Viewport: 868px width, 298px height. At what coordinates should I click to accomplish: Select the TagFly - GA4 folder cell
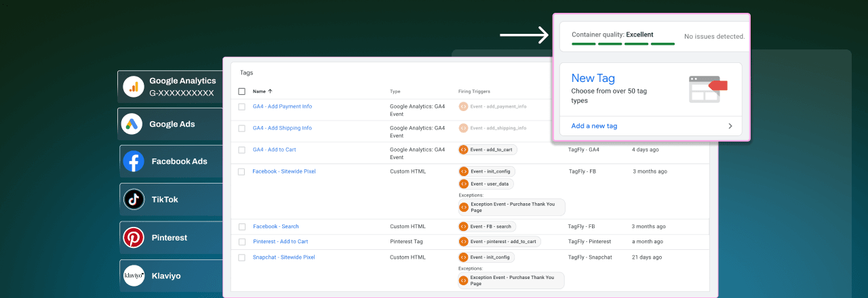point(584,150)
